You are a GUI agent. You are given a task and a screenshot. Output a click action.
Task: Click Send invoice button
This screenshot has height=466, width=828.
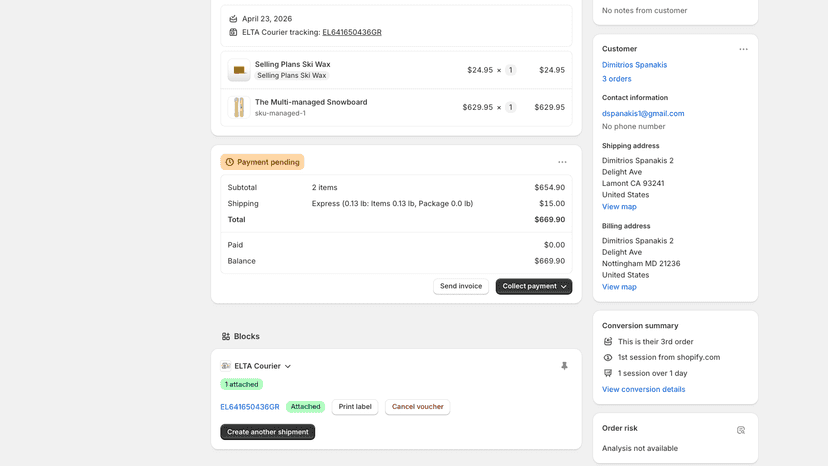461,286
